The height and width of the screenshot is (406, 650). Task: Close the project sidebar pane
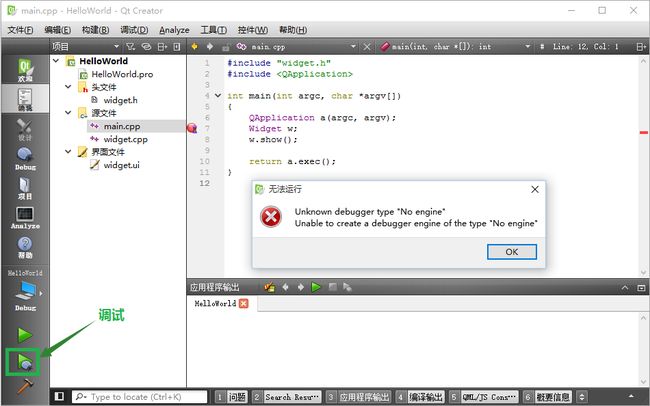pos(177,46)
